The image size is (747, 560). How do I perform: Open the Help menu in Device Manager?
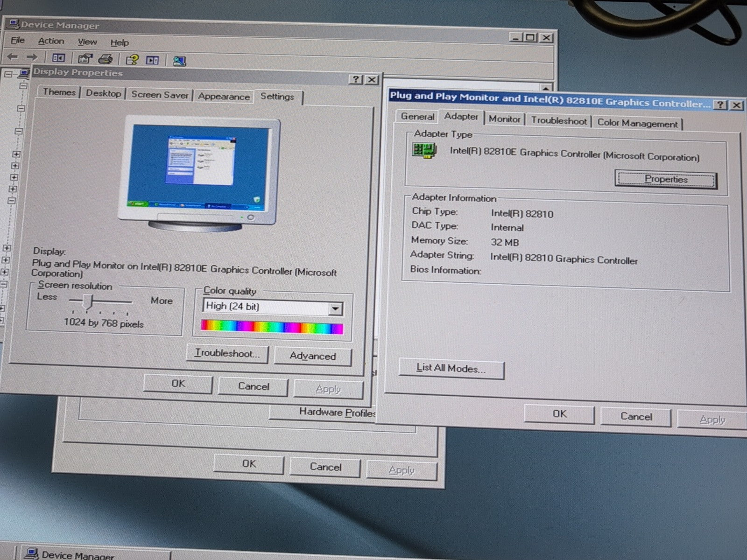120,42
